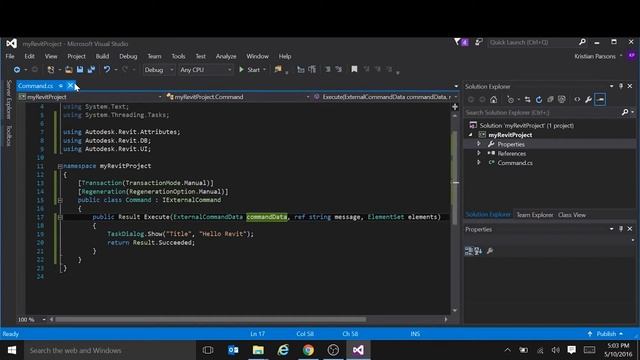Save the current file with the Save icon
Image resolution: width=640 pixels, height=360 pixels.
[80, 70]
